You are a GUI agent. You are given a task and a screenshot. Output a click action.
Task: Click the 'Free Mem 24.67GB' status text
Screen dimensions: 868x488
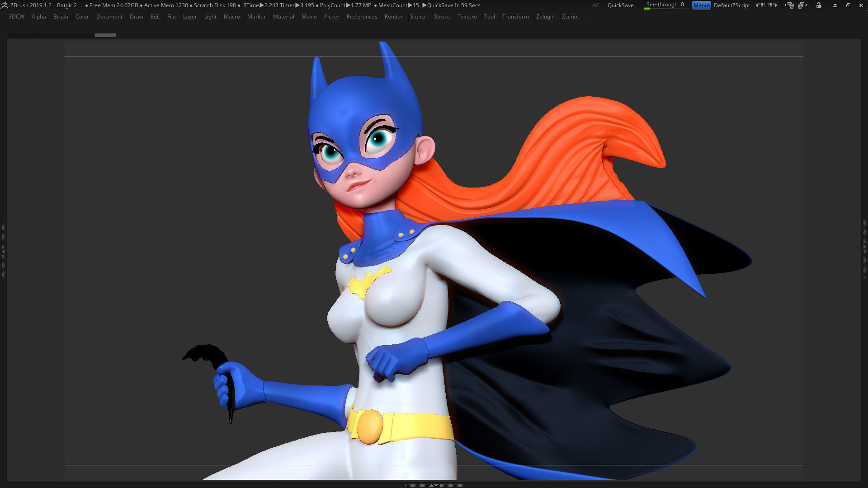[x=114, y=5]
